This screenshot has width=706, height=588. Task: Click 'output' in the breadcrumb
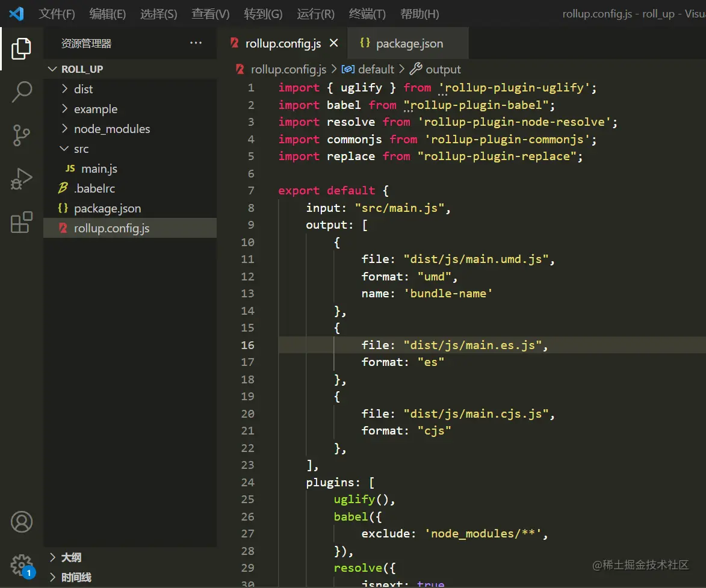[443, 69]
